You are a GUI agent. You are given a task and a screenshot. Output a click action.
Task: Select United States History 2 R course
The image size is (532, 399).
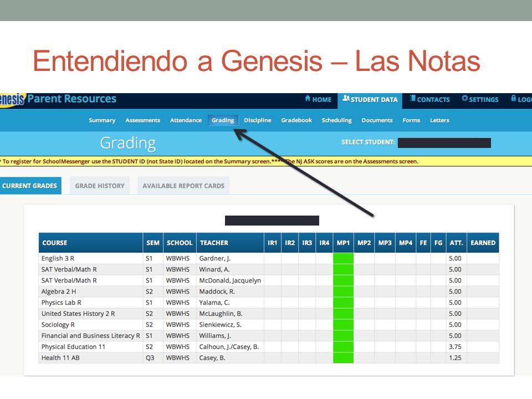78,314
